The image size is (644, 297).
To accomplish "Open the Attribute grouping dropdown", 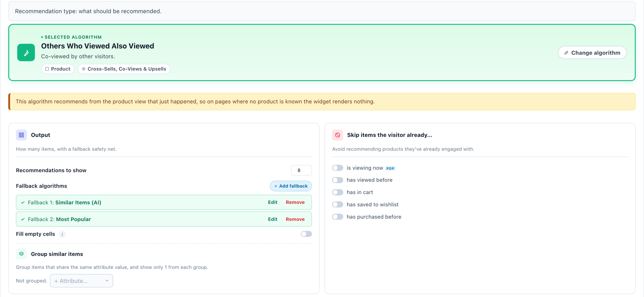I will tap(82, 281).
